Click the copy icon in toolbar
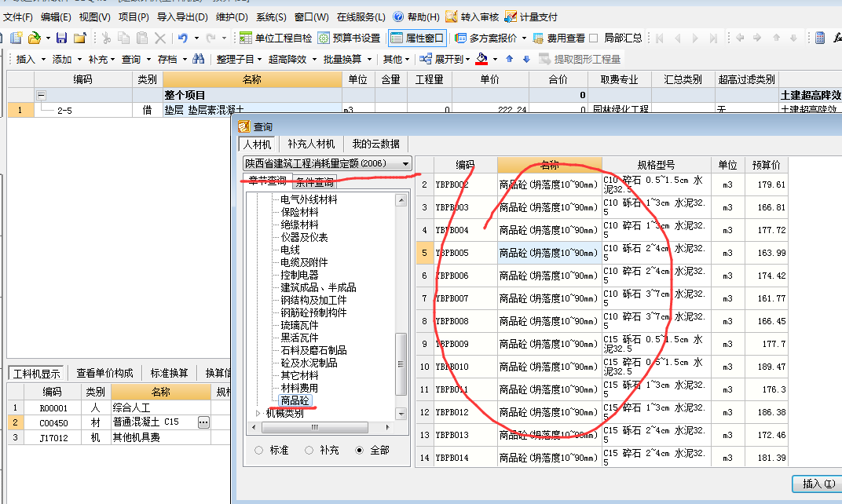842x504 pixels. [x=124, y=38]
